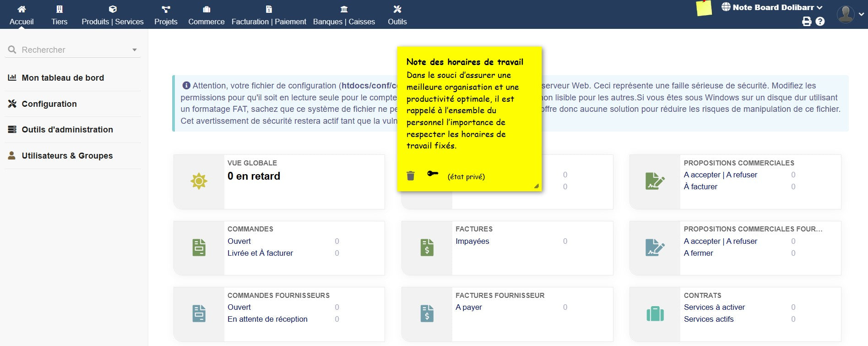Click the Contrats briefcase icon
Image resolution: width=868 pixels, height=346 pixels.
pyautogui.click(x=655, y=314)
